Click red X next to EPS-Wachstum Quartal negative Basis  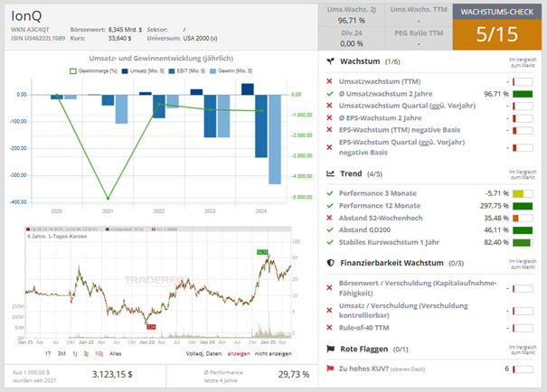point(329,147)
